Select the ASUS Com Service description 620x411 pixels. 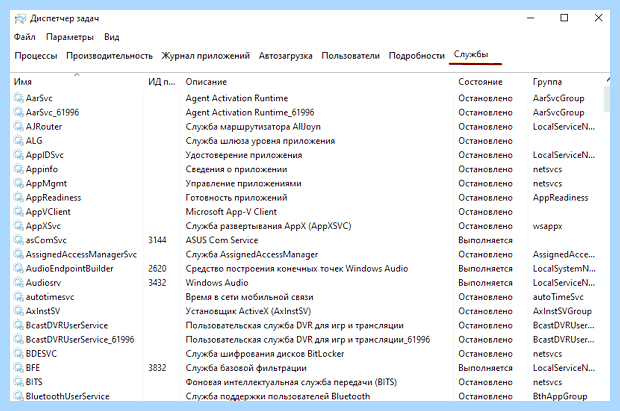(221, 240)
